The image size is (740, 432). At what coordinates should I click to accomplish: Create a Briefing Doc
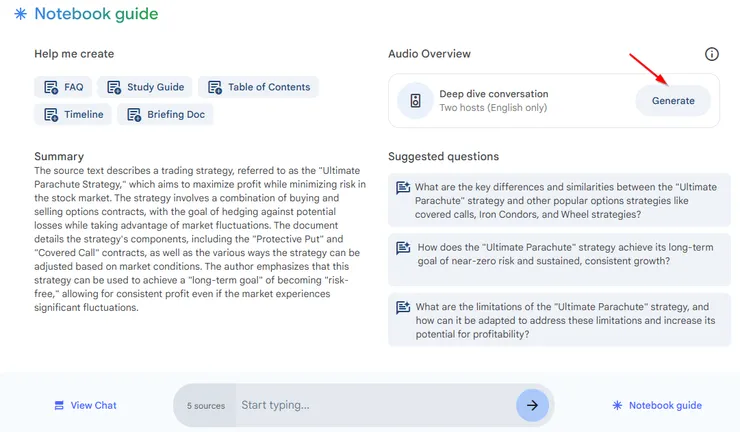click(x=165, y=114)
